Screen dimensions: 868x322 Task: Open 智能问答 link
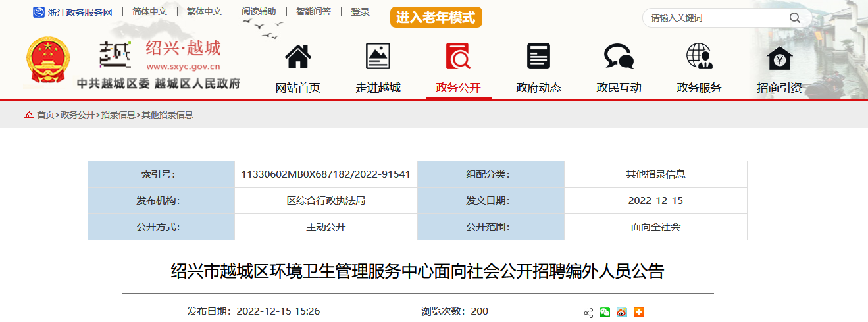click(313, 12)
